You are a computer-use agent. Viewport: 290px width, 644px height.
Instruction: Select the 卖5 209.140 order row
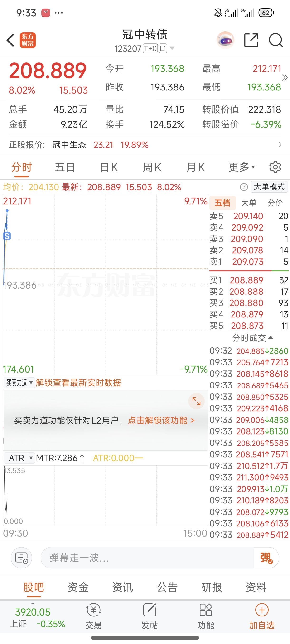tap(249, 216)
